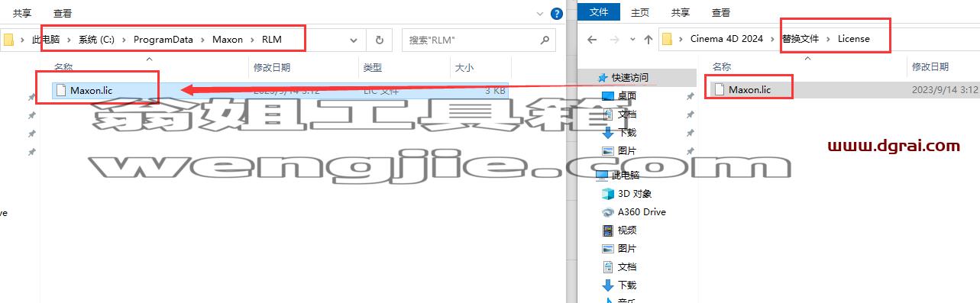Open the 图片 folder listed under 此电脑
The width and height of the screenshot is (980, 303).
coord(627,248)
